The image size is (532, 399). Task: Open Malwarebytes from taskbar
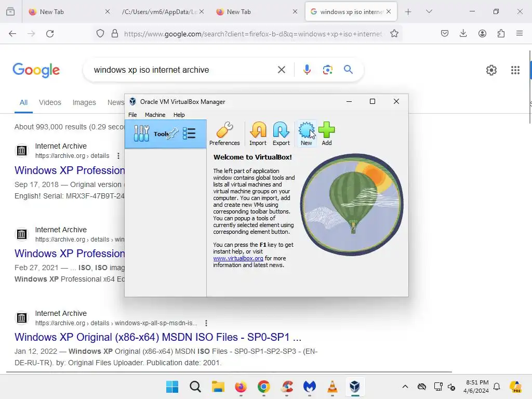310,387
